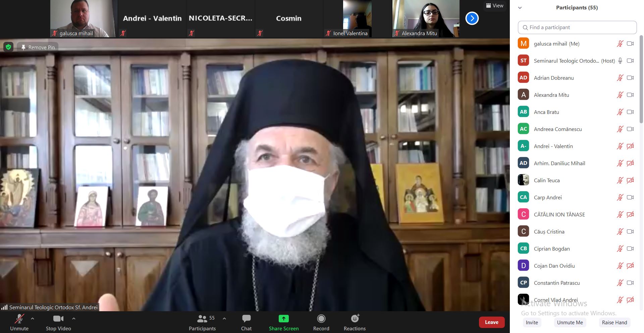Click the participants panel vertical scrollbar
This screenshot has height=333, width=644.
click(x=641, y=80)
